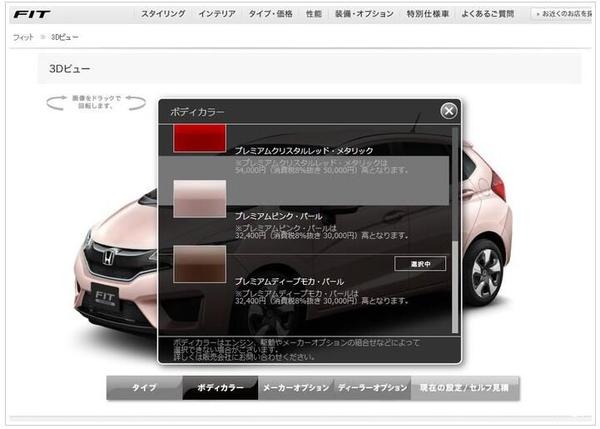Open インテリア menu item
This screenshot has width=600, height=429.
pos(217,14)
